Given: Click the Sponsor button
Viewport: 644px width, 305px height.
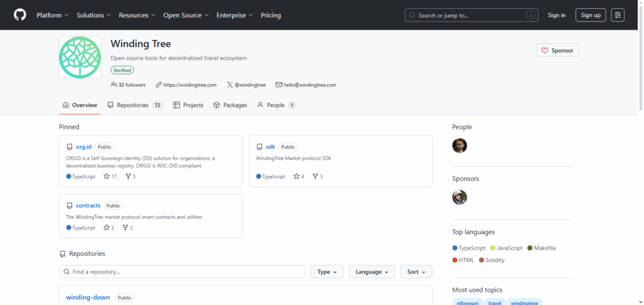Looking at the screenshot, I should [x=557, y=50].
